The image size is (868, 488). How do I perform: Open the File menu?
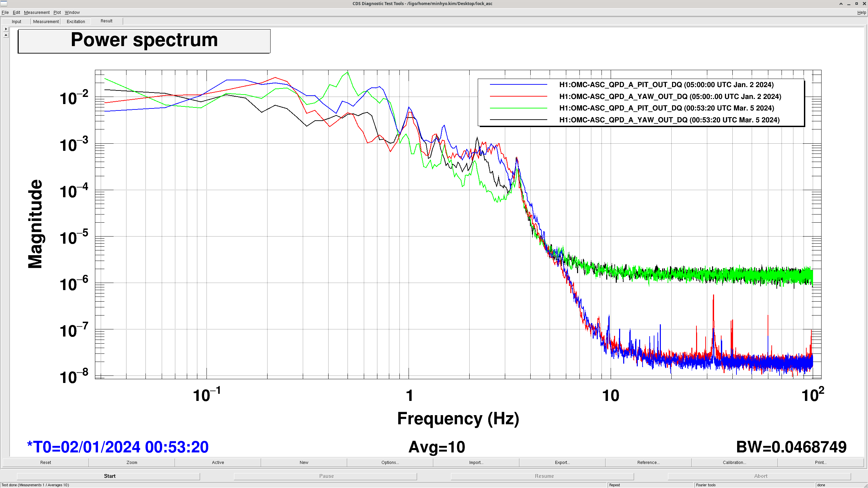coord(5,12)
